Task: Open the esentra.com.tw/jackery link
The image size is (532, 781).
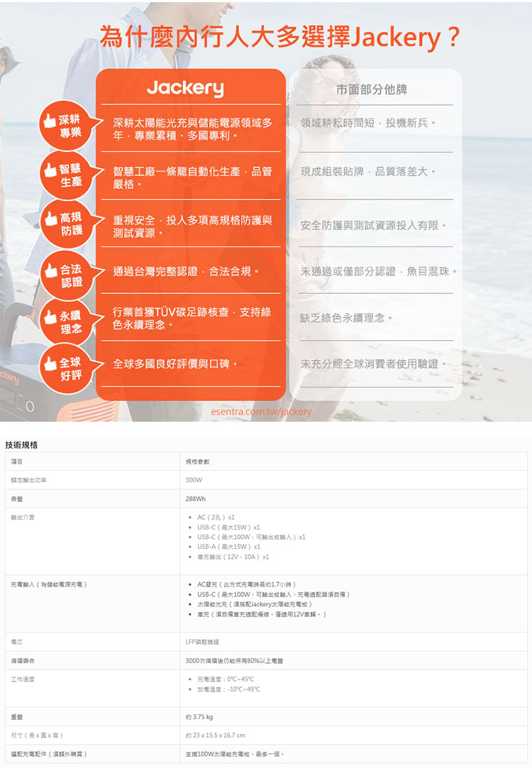Action: point(262,411)
